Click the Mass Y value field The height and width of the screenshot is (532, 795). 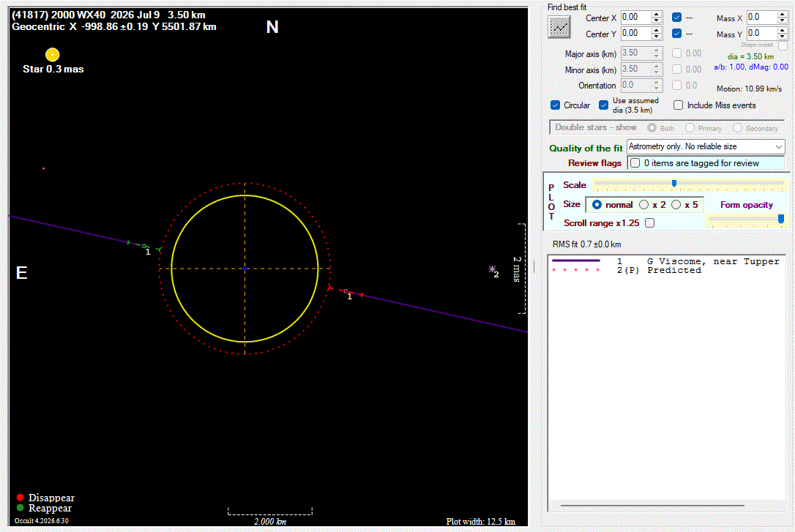(761, 34)
